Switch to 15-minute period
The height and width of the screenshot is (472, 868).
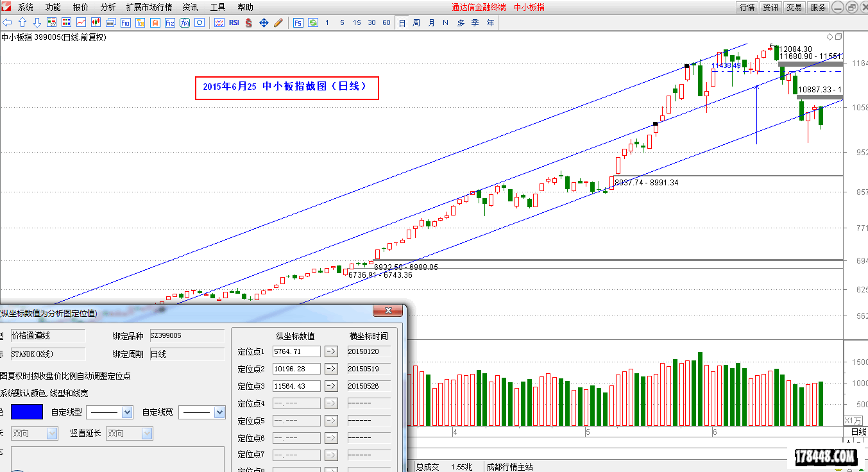(x=357, y=22)
